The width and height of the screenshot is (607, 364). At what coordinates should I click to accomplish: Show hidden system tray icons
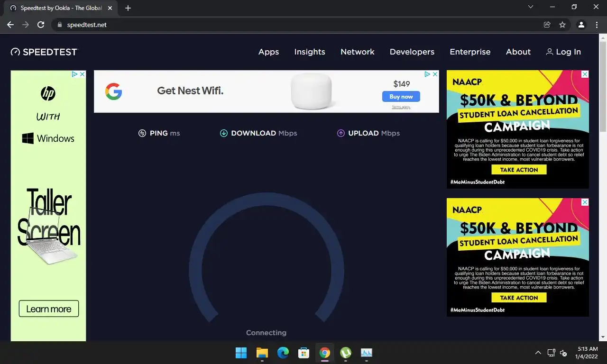538,353
